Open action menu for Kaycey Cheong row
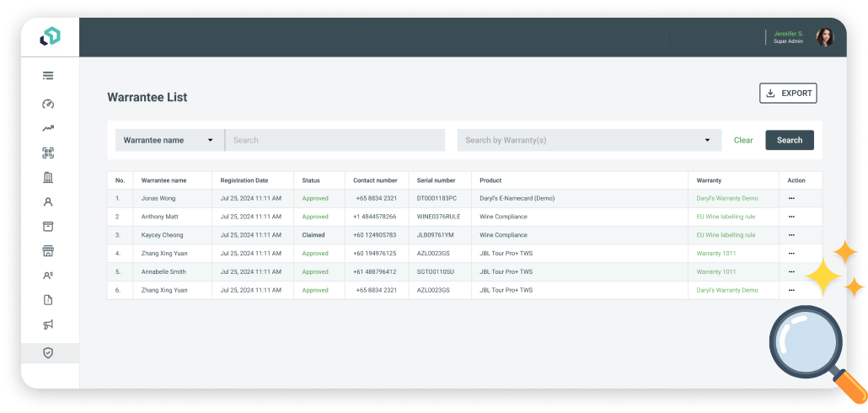Image resolution: width=868 pixels, height=413 pixels. tap(791, 234)
